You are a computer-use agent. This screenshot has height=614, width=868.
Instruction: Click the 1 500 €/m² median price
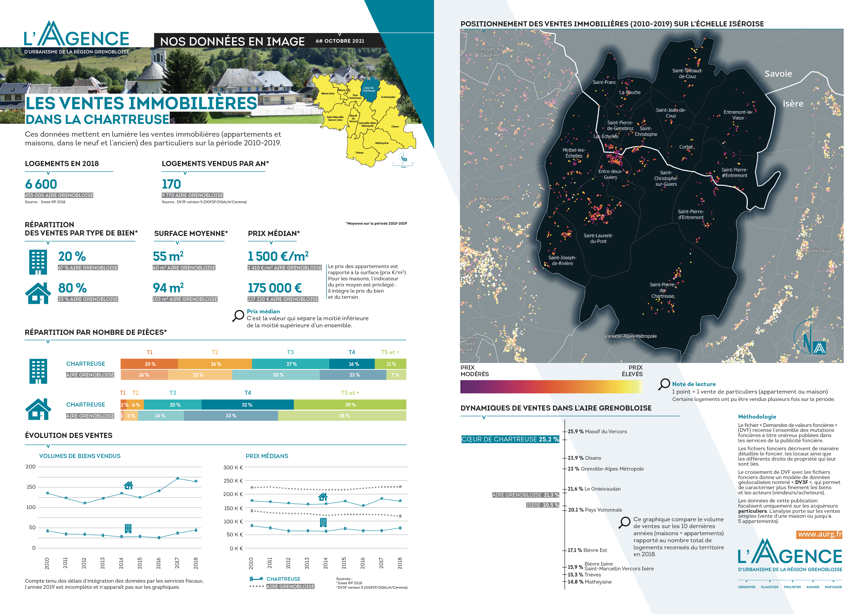coord(278,256)
